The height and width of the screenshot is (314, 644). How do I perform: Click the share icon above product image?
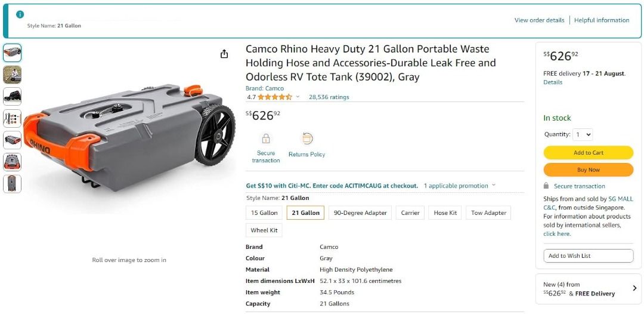(224, 54)
